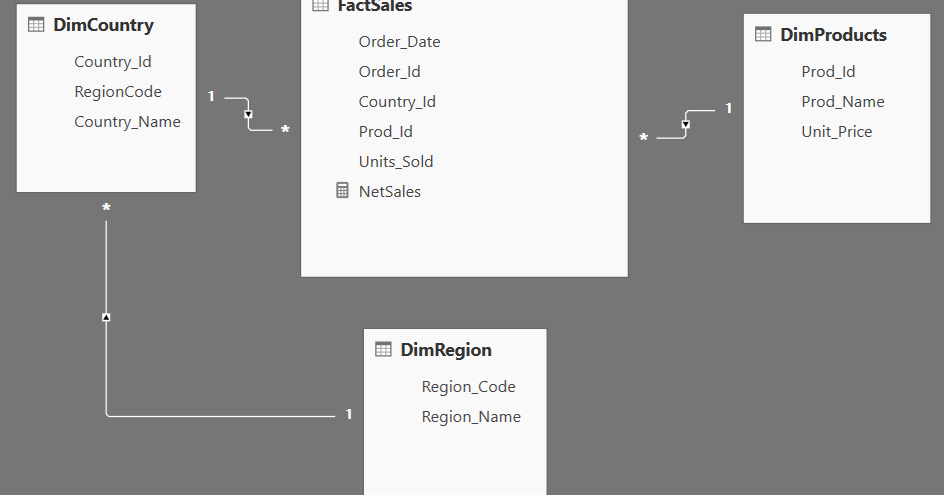Click the DimCountry table icon

[x=36, y=25]
